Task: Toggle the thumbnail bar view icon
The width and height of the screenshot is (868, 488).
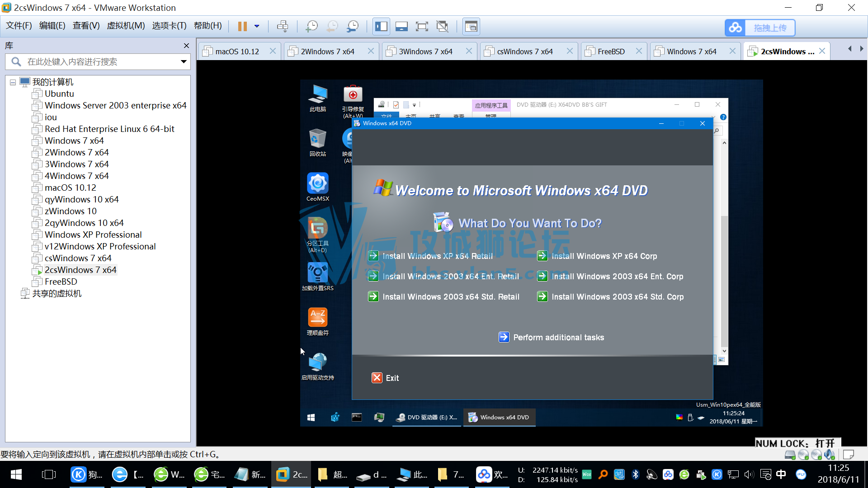Action: click(x=401, y=26)
